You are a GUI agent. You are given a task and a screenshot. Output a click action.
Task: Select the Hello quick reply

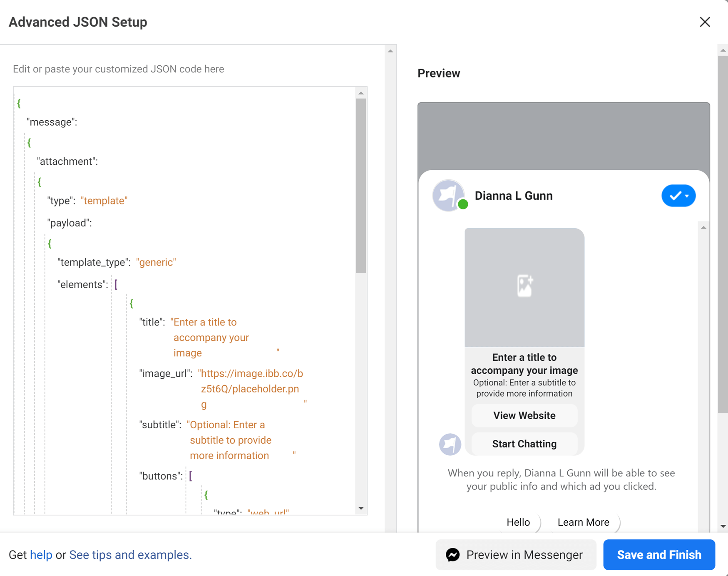[518, 522]
